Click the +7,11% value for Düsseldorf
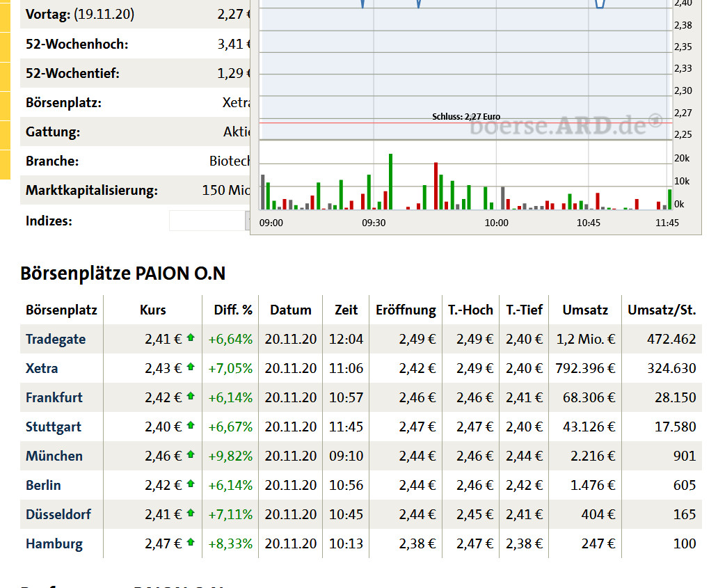 coord(230,515)
